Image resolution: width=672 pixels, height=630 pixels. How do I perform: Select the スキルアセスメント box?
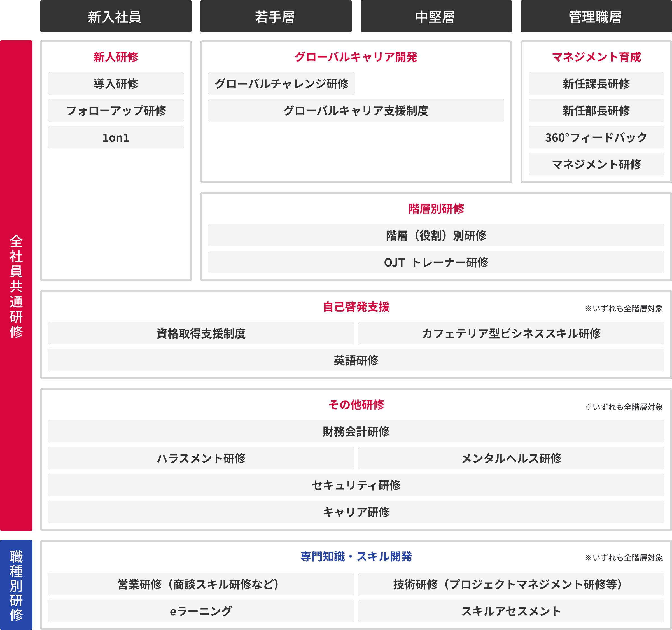coord(511,611)
